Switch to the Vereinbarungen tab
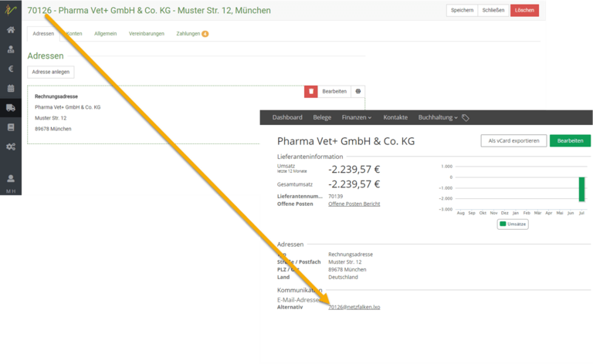Image resolution: width=593 pixels, height=364 pixels. pyautogui.click(x=145, y=34)
